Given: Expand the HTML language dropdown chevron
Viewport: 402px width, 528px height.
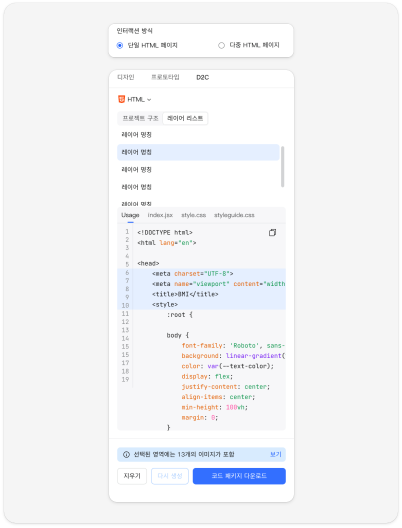Looking at the screenshot, I should click(x=149, y=100).
